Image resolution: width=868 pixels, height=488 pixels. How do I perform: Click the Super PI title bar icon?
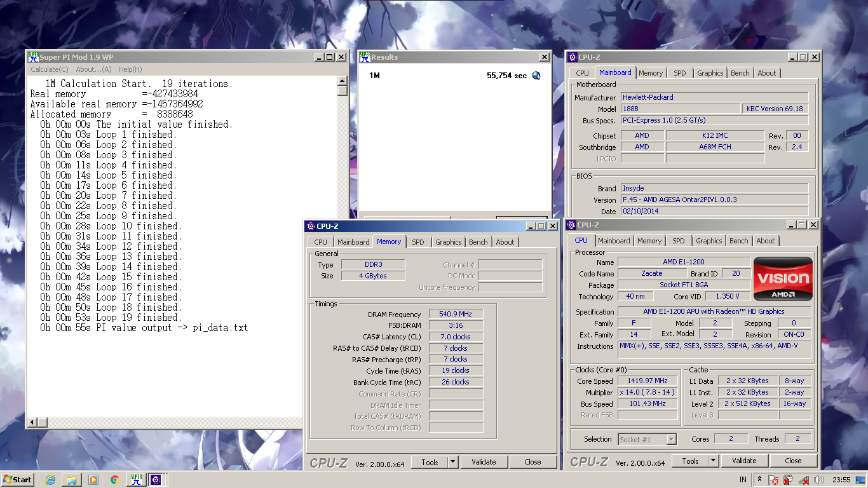click(x=34, y=57)
